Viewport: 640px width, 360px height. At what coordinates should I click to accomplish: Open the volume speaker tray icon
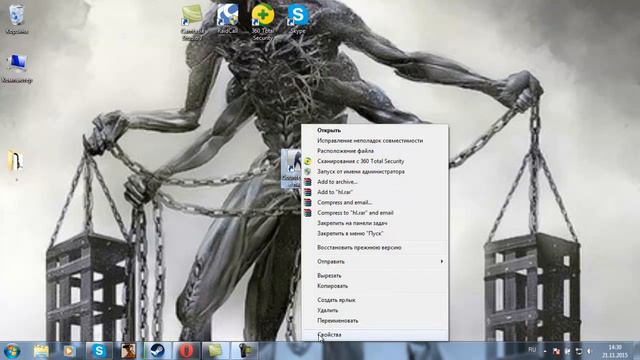[x=589, y=351]
